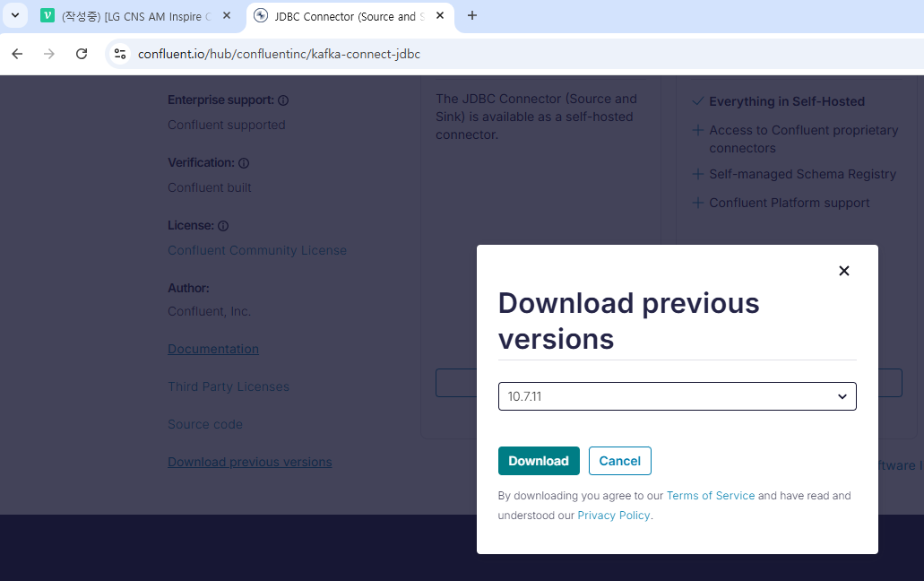The height and width of the screenshot is (581, 924).
Task: Click the Enterprise support info icon
Action: 283,100
